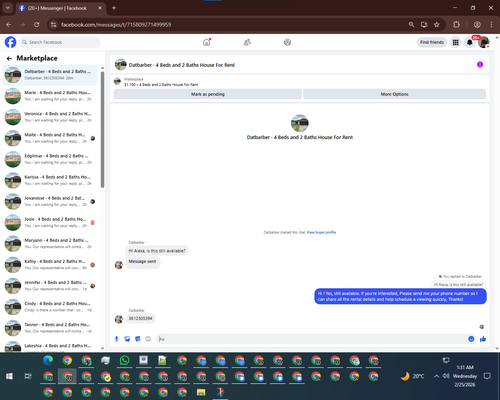Click the volume speaker tray icon

[x=446, y=376]
